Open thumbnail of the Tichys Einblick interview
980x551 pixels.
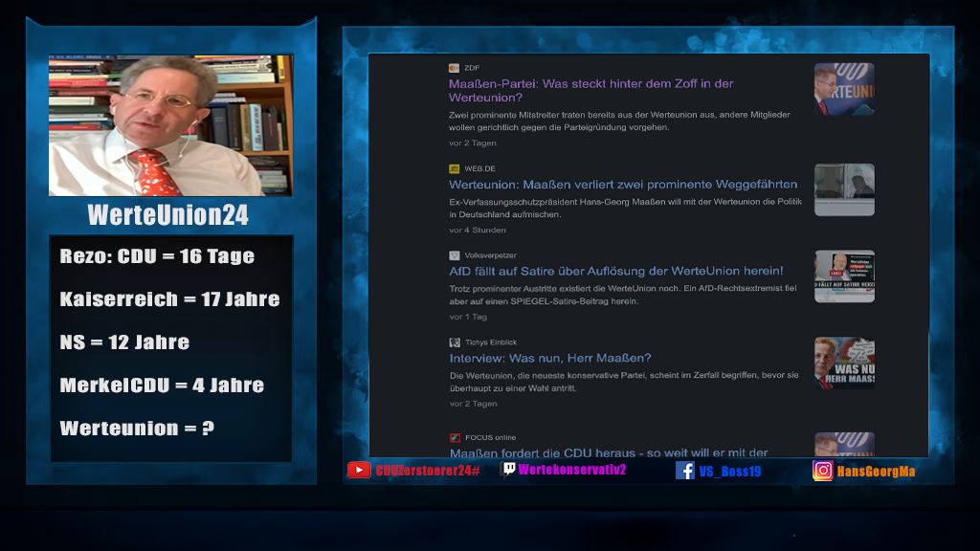point(844,363)
